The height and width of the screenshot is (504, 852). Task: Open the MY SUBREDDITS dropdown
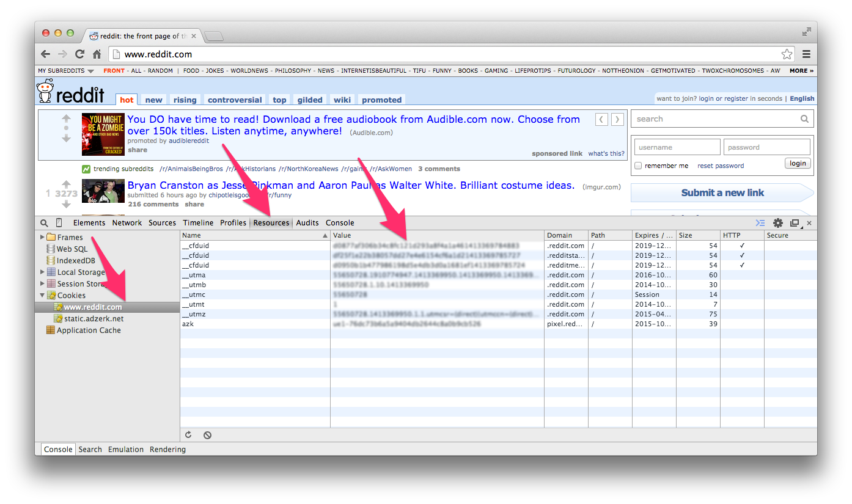(x=65, y=71)
